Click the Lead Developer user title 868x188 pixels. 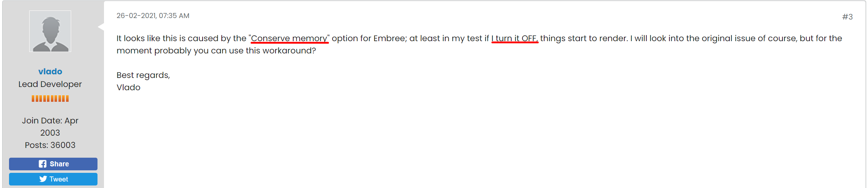tap(50, 84)
